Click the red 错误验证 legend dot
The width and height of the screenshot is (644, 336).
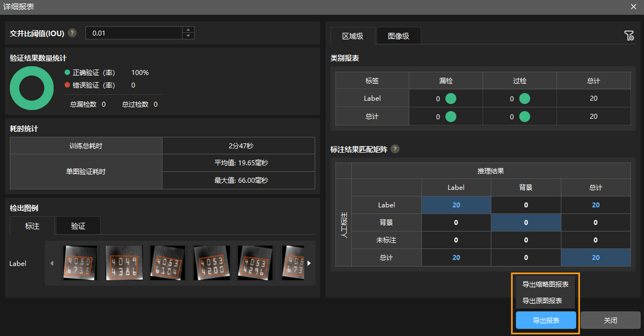[67, 85]
